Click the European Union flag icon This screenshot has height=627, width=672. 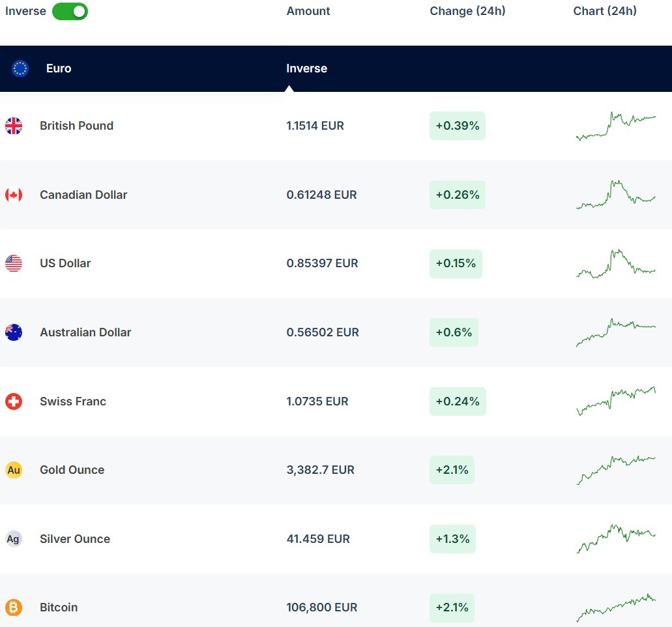click(x=20, y=68)
